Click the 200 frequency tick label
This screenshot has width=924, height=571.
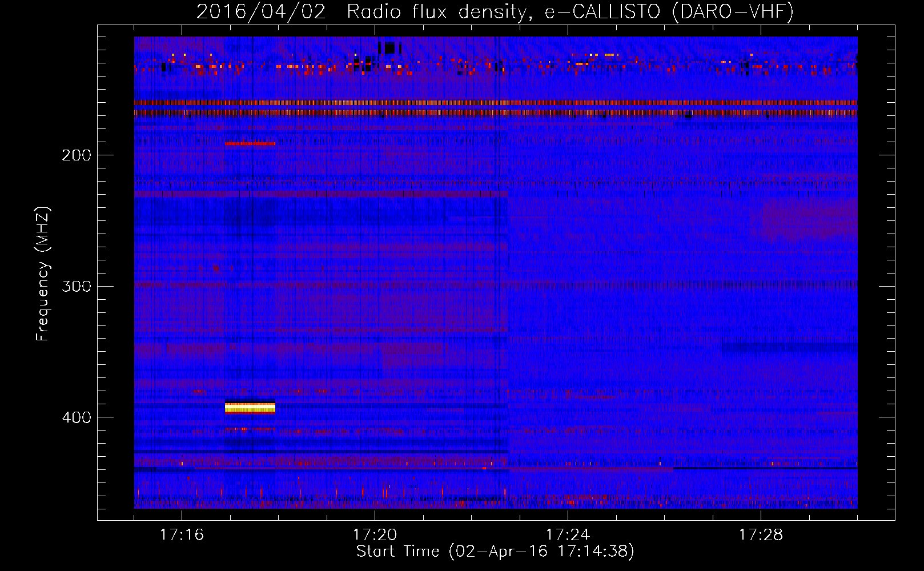pos(77,155)
